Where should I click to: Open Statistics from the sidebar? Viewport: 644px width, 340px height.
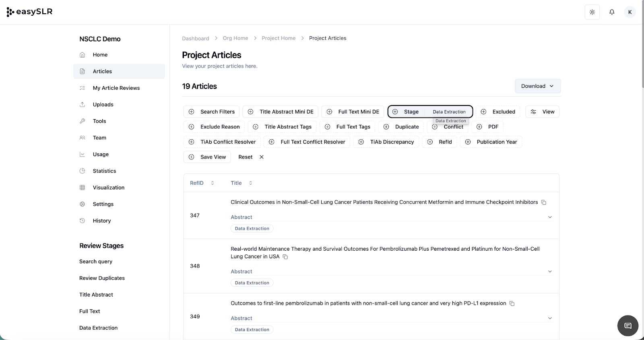point(104,171)
